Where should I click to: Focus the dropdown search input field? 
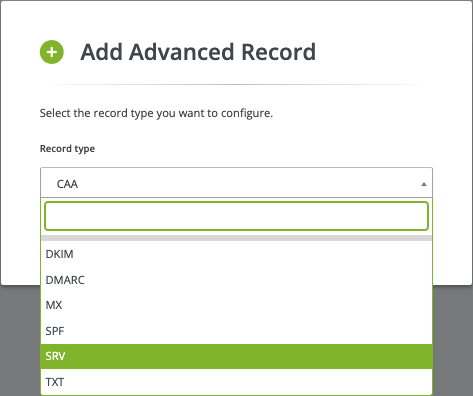(236, 216)
